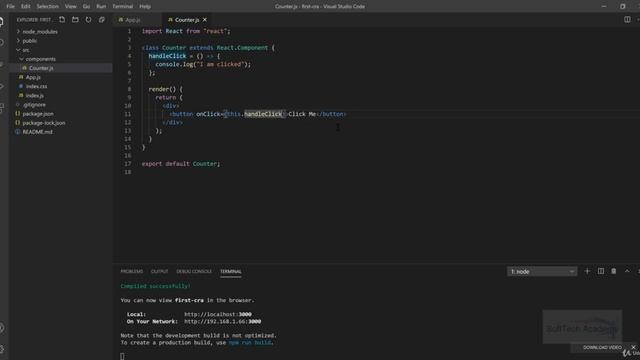Switch to the Output panel tab
The image size is (640, 360).
(x=159, y=271)
